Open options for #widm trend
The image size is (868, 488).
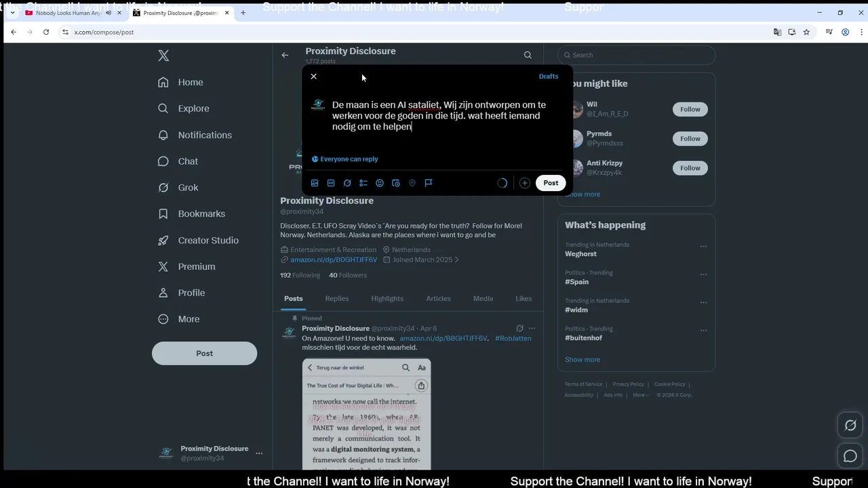click(703, 303)
